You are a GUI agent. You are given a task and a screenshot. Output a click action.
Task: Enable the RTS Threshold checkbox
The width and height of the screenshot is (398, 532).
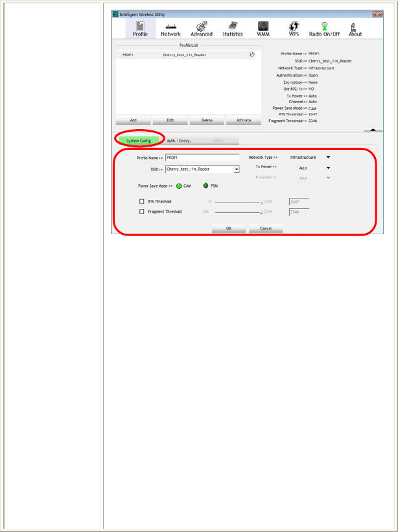[142, 201]
